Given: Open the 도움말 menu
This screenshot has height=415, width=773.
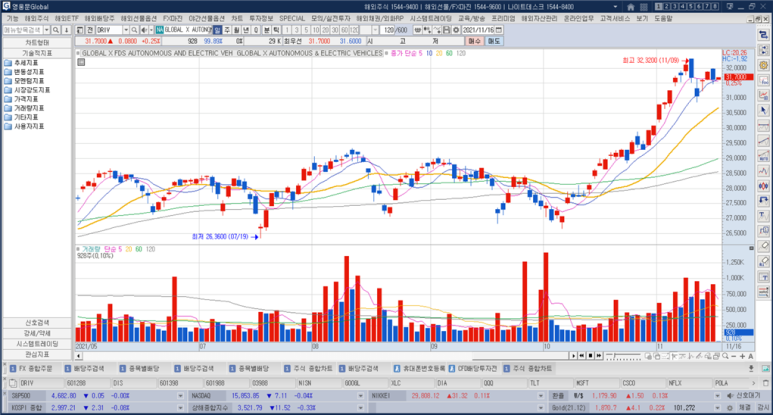Looking at the screenshot, I should pos(663,18).
